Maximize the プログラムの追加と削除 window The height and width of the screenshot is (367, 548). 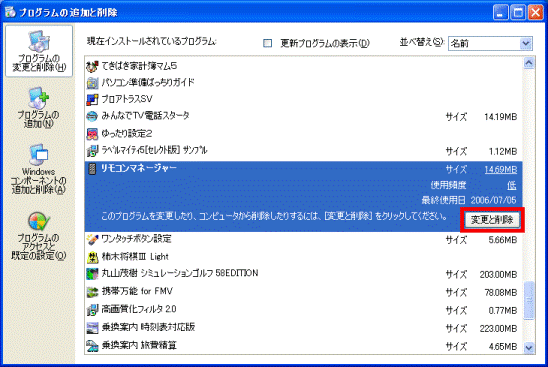pos(518,13)
